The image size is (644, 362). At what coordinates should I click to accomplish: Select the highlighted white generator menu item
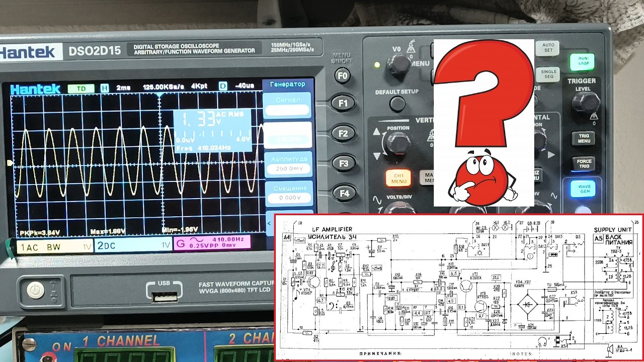coord(287,135)
